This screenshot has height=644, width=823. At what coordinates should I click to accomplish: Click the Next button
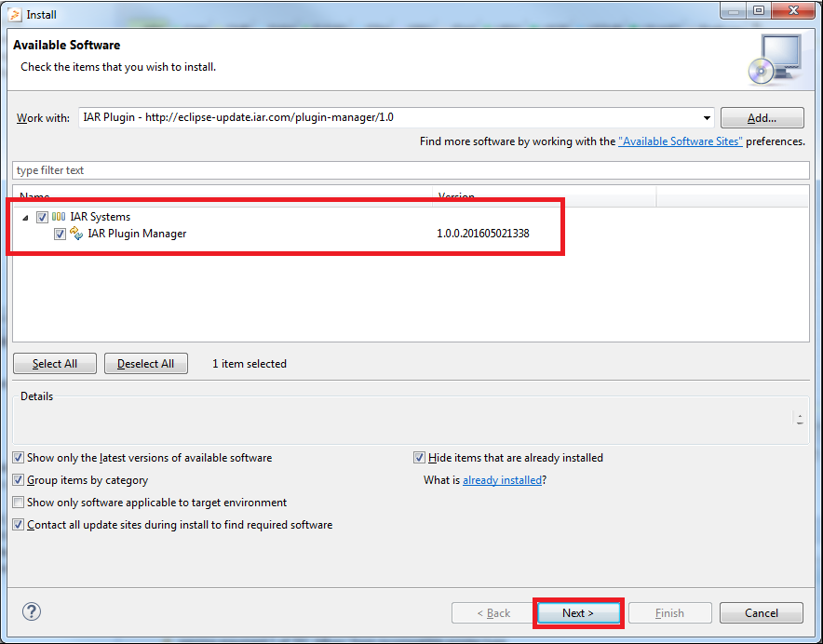tap(578, 613)
